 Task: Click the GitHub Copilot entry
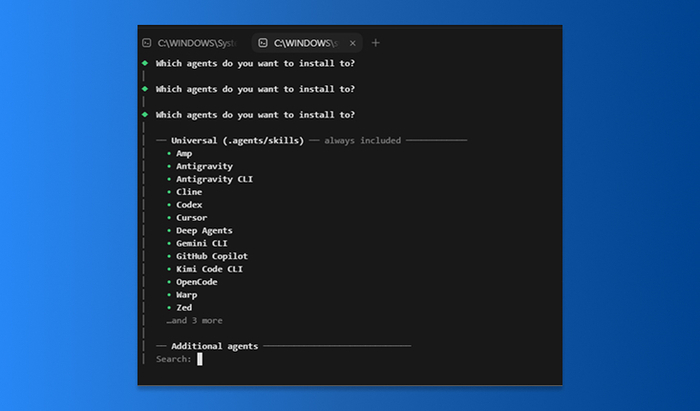[212, 256]
